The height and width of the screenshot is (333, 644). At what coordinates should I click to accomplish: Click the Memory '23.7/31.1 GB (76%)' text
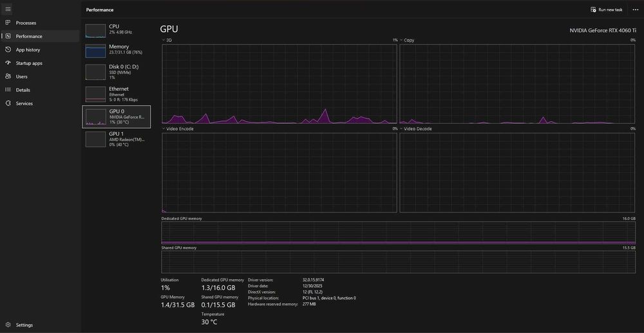[126, 53]
